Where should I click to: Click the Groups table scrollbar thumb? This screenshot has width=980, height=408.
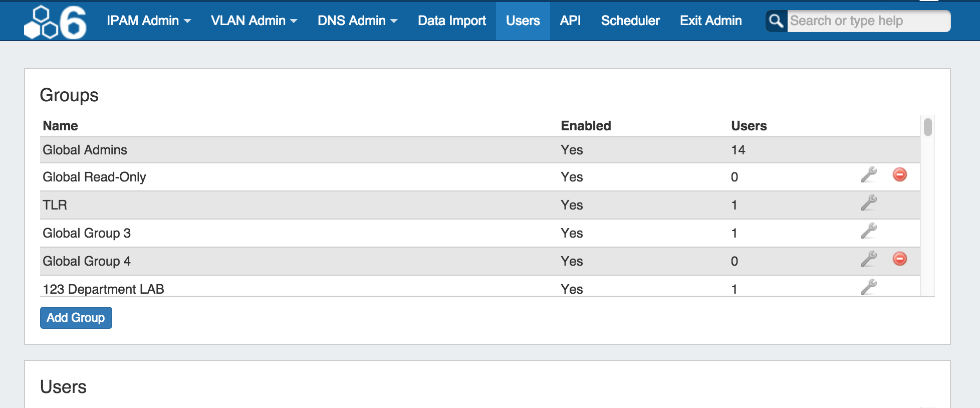click(928, 127)
